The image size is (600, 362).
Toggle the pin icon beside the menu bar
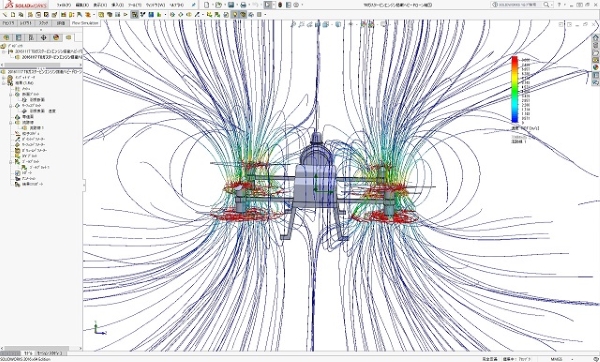pyautogui.click(x=194, y=5)
